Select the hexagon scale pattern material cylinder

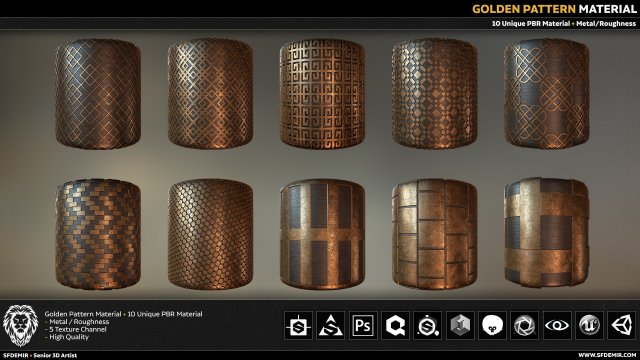point(210,234)
